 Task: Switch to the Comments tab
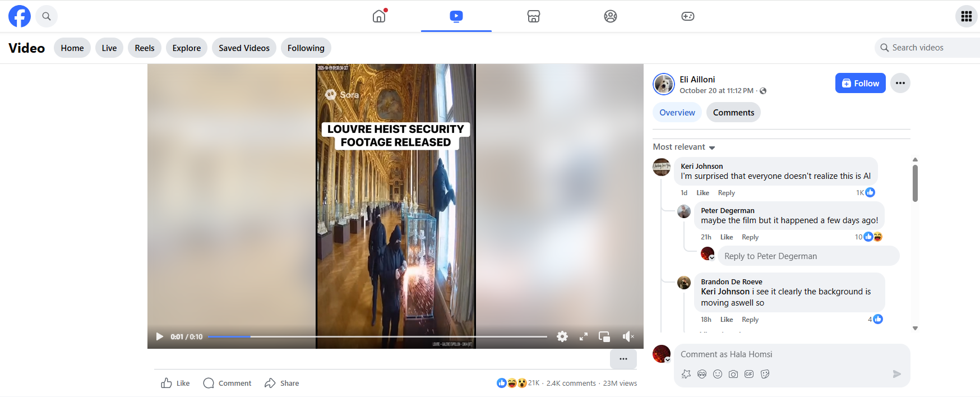click(x=733, y=113)
